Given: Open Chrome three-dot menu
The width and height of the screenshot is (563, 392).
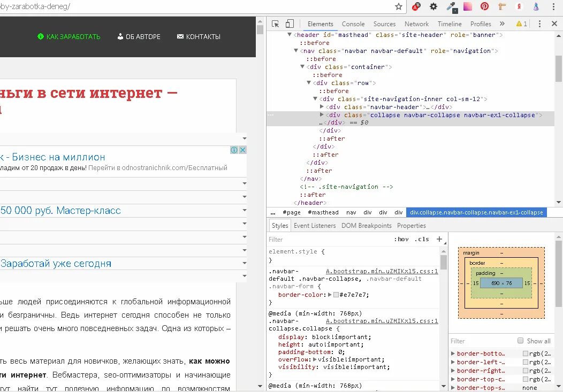Looking at the screenshot, I should [553, 6].
